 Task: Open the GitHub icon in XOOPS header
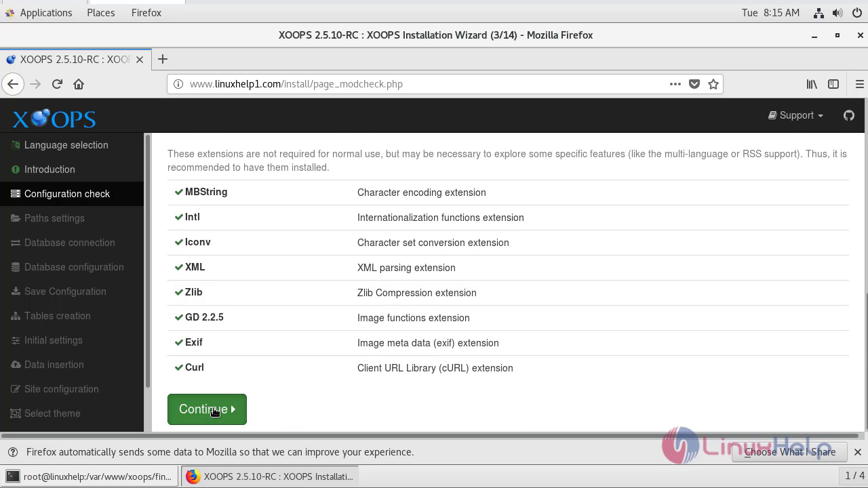pyautogui.click(x=848, y=115)
